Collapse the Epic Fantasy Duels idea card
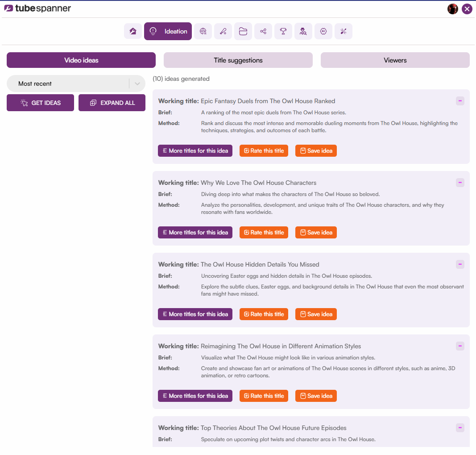 click(460, 101)
